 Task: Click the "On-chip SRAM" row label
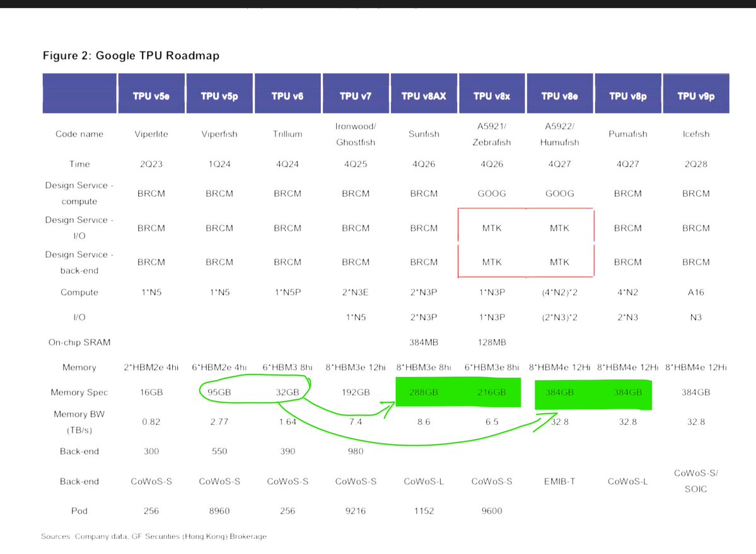[x=79, y=342]
